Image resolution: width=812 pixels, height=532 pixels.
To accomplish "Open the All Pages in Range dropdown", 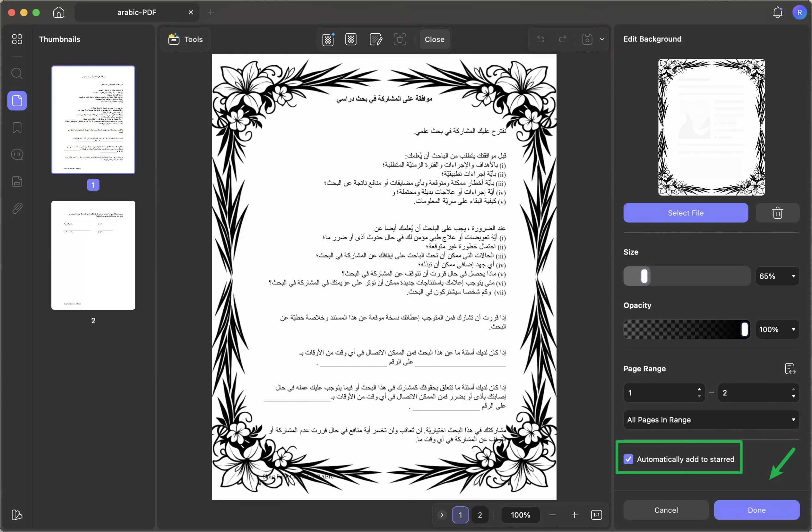I will (x=711, y=420).
